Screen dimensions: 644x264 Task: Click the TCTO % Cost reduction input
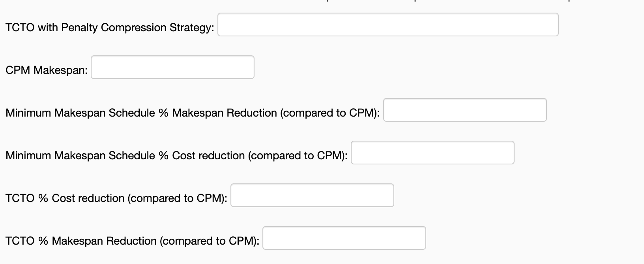(x=312, y=195)
